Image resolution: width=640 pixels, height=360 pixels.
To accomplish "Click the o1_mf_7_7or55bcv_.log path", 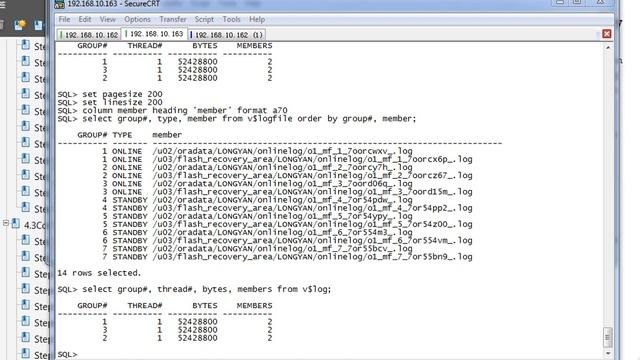I will [x=282, y=249].
